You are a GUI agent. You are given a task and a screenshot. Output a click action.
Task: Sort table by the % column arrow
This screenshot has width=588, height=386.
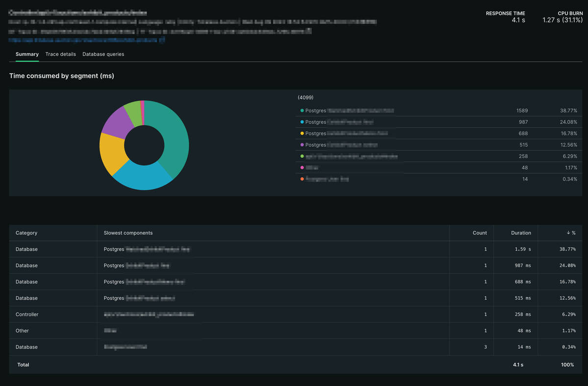point(570,233)
